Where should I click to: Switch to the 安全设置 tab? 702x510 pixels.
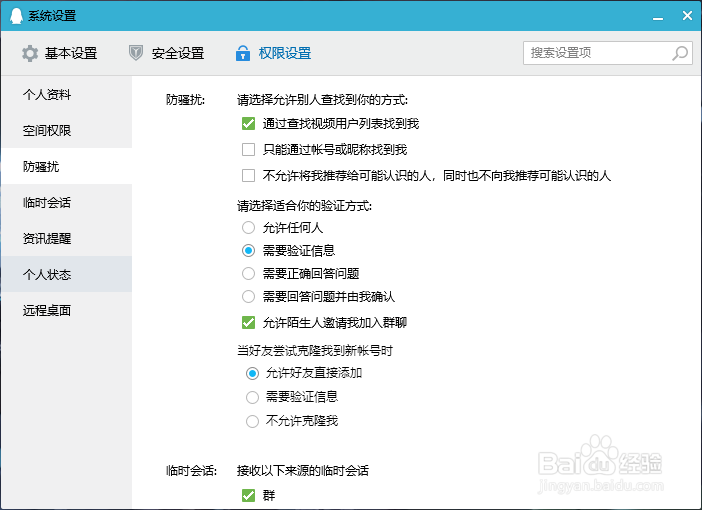click(x=167, y=53)
